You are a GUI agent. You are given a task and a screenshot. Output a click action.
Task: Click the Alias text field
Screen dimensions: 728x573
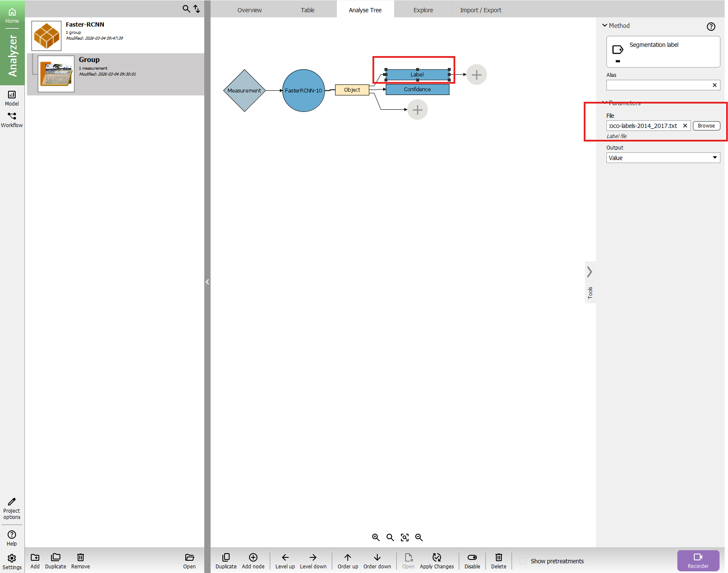pyautogui.click(x=658, y=85)
